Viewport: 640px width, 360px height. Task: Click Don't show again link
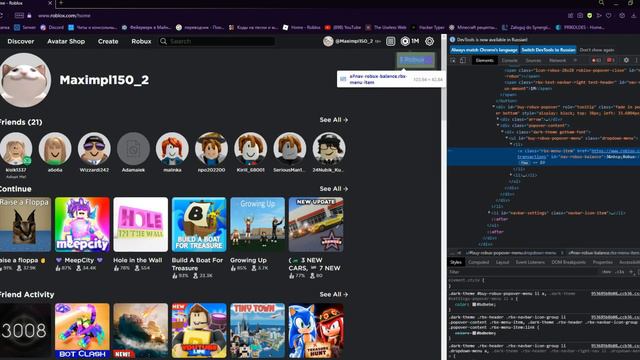click(597, 50)
